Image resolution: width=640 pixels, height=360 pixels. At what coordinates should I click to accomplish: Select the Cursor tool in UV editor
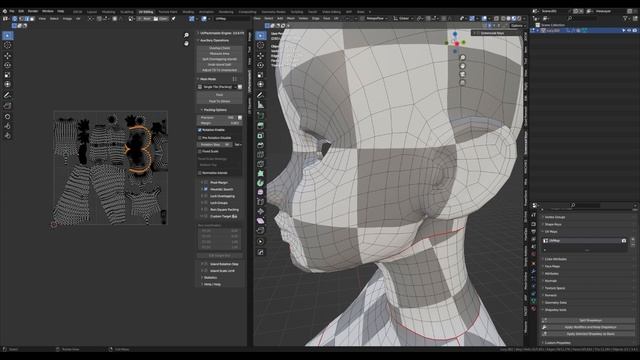click(7, 45)
